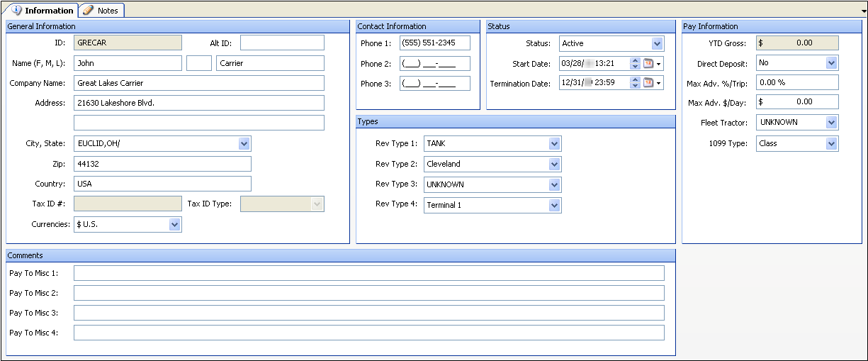Viewport: 868px width, 361px height.
Task: Switch to the Notes tab
Action: 101,11
